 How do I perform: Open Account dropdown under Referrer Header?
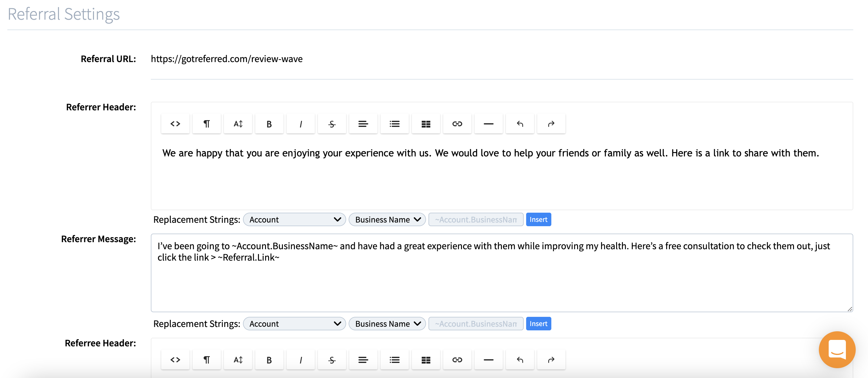click(x=294, y=219)
